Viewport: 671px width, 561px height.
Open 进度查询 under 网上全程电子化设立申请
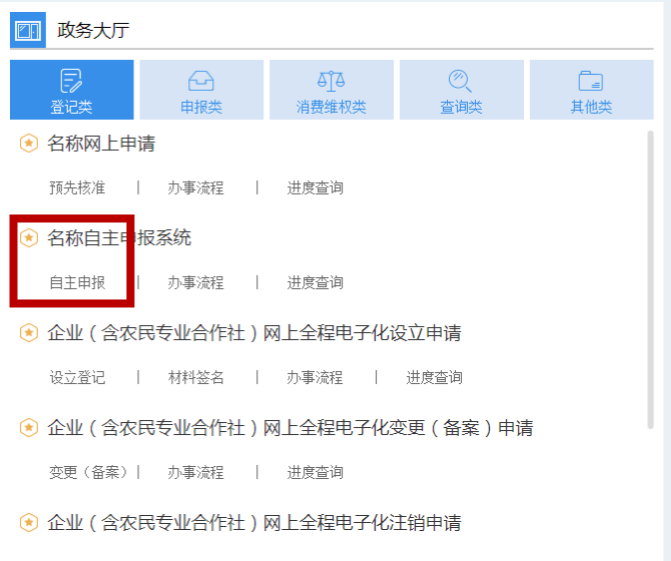[434, 377]
